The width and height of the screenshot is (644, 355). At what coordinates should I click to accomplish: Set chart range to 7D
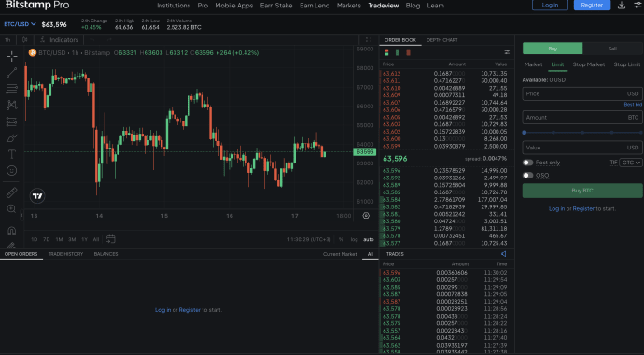47,239
